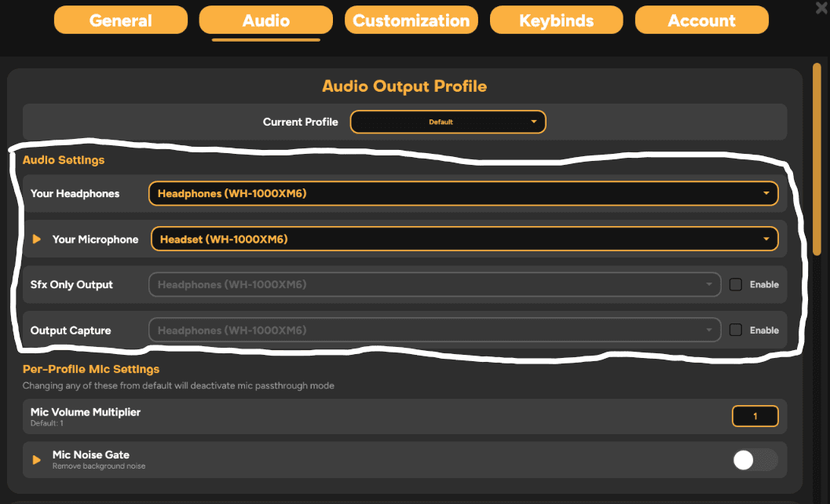Expand the Mic Noise Gate triangle
830x504 pixels.
(x=37, y=459)
